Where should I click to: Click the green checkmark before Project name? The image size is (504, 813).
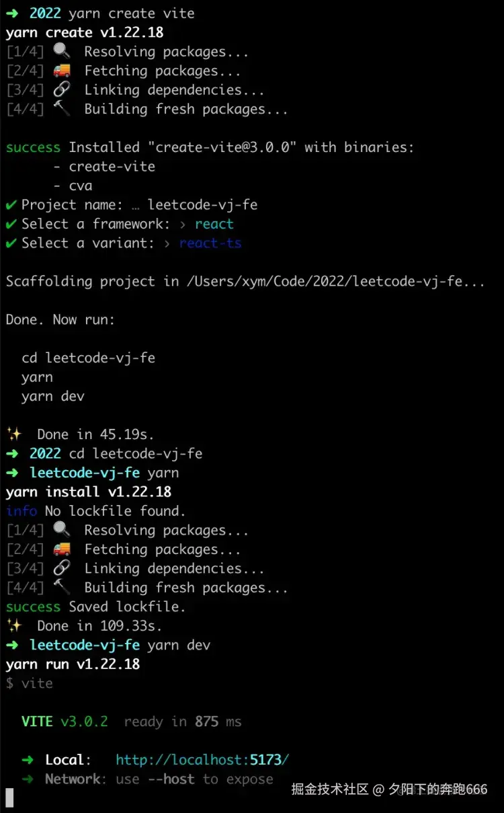click(x=11, y=205)
